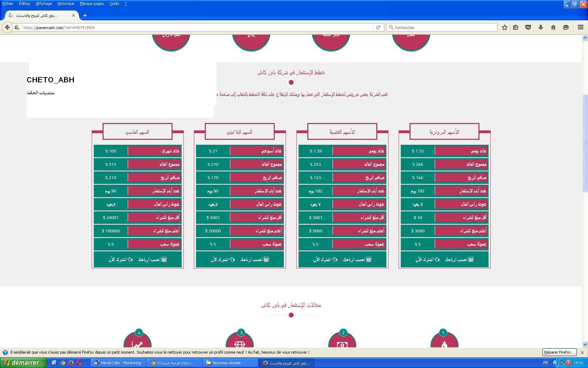Open the Firefox hamburger menu
This screenshot has width=588, height=368.
coord(580,27)
